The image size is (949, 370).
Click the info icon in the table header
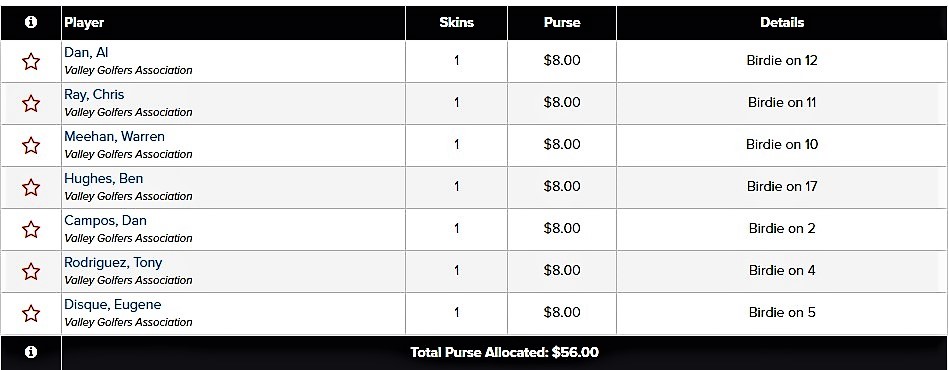pyautogui.click(x=31, y=22)
